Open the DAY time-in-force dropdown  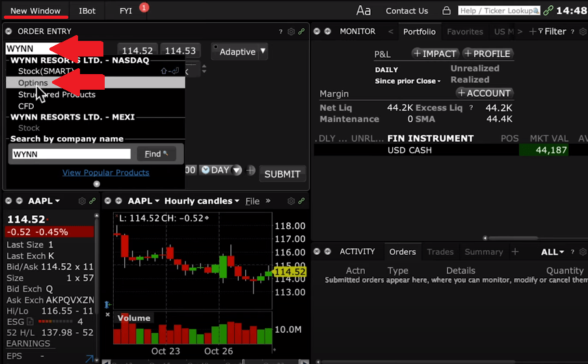220,170
